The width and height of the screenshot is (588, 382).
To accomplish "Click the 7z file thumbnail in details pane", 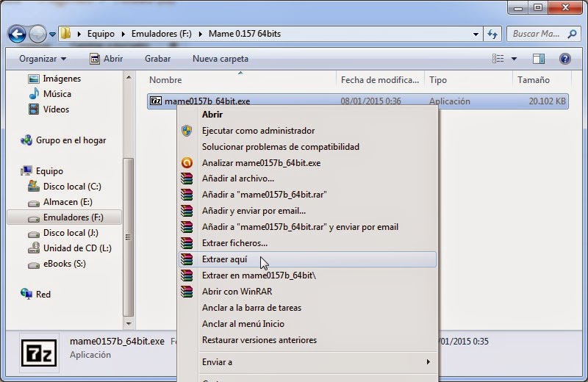I will (x=39, y=353).
